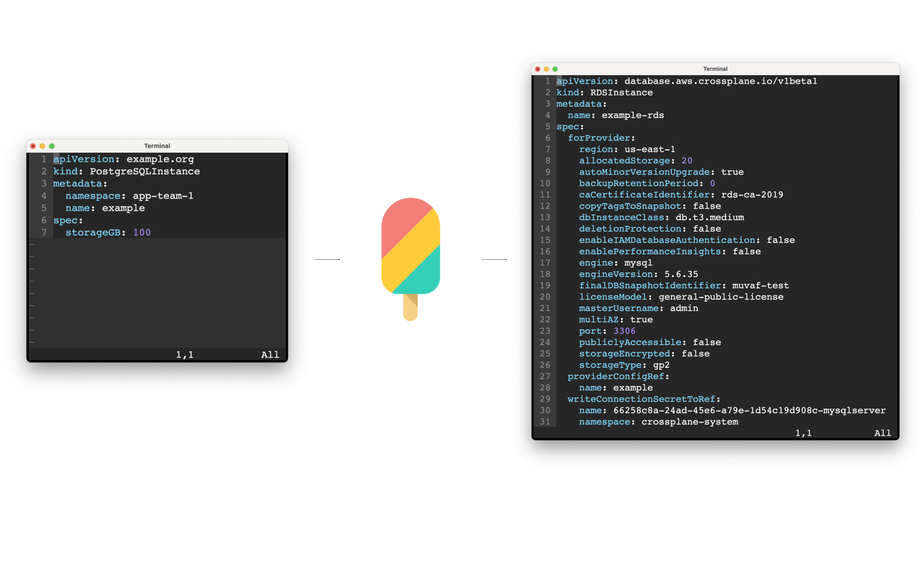Click 'writeConnectionSecretToRef:' key
Image resolution: width=924 pixels, height=577 pixels.
(644, 399)
